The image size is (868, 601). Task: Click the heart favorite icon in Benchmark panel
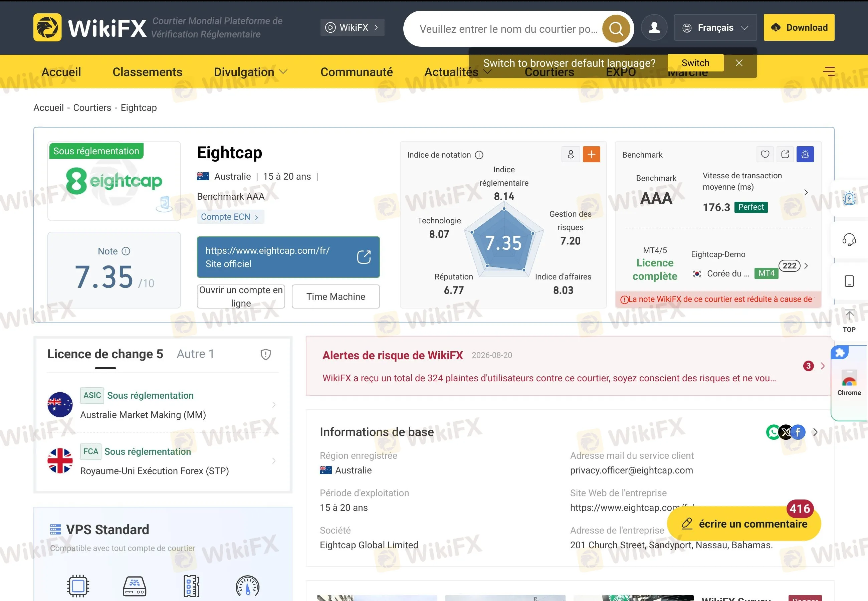point(765,154)
